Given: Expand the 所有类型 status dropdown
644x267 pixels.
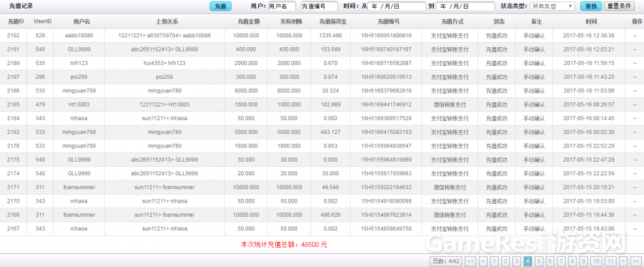Looking at the screenshot, I should [552, 6].
